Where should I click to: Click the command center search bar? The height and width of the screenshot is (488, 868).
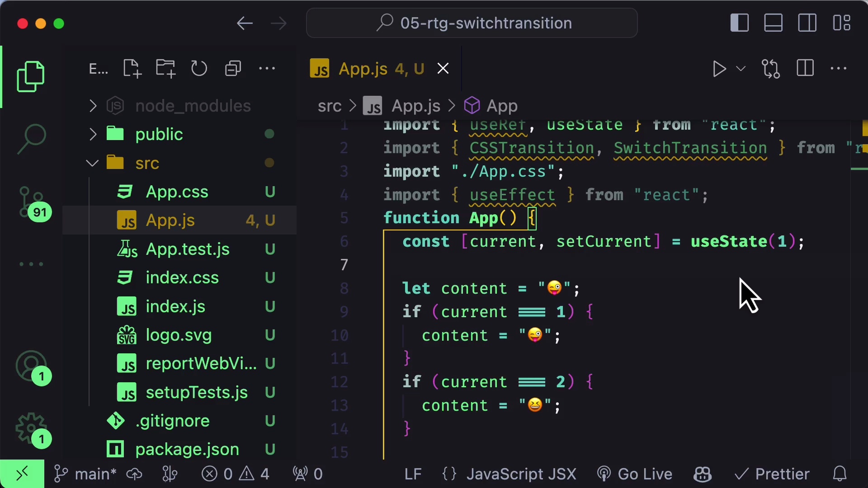tap(472, 23)
